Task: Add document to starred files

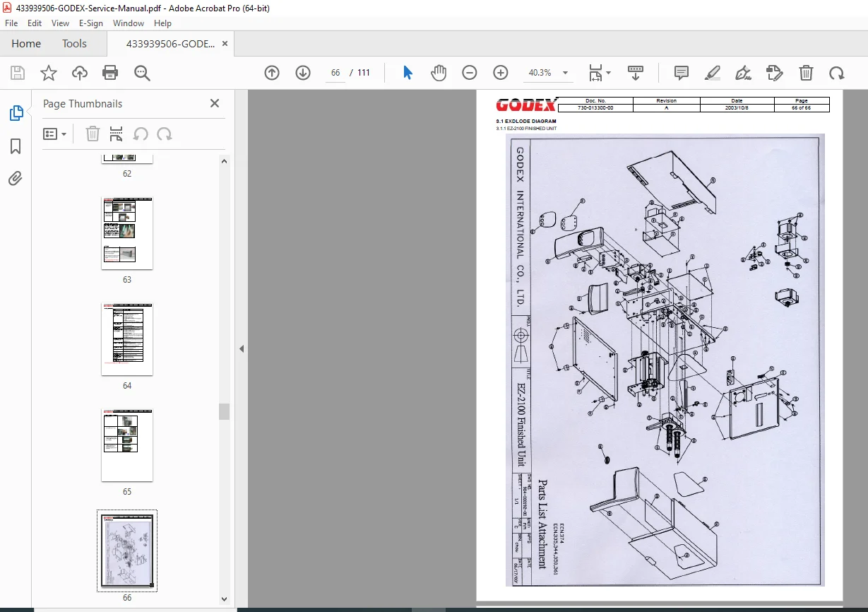Action: point(49,73)
